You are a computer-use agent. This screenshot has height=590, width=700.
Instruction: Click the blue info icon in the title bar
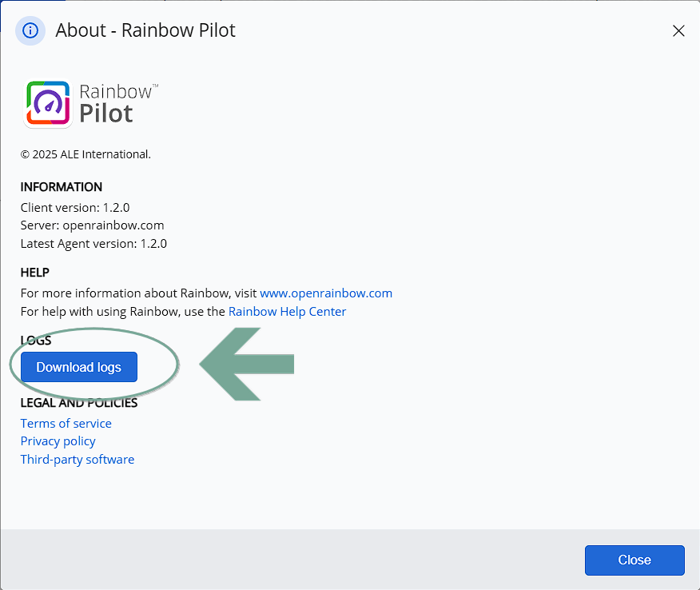(x=30, y=31)
